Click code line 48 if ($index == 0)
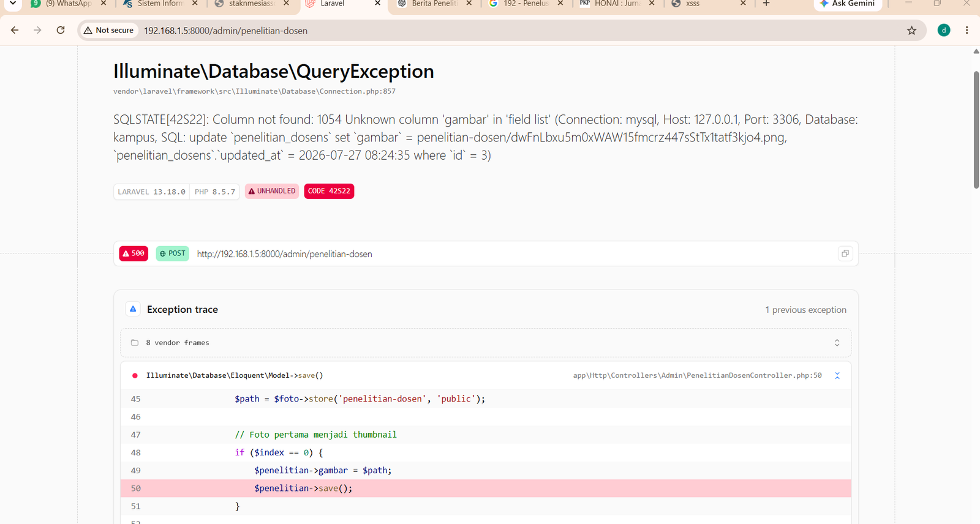The height and width of the screenshot is (524, 980). [486, 452]
